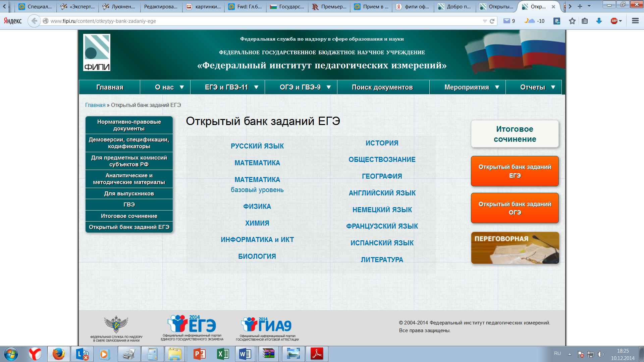Expand the ЕГЭ и ГВЭ-11 menu
This screenshot has height=362, width=644.
coord(231,87)
